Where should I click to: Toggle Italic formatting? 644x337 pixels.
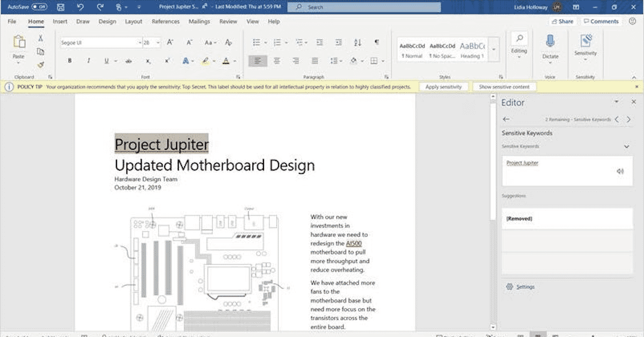tap(89, 61)
